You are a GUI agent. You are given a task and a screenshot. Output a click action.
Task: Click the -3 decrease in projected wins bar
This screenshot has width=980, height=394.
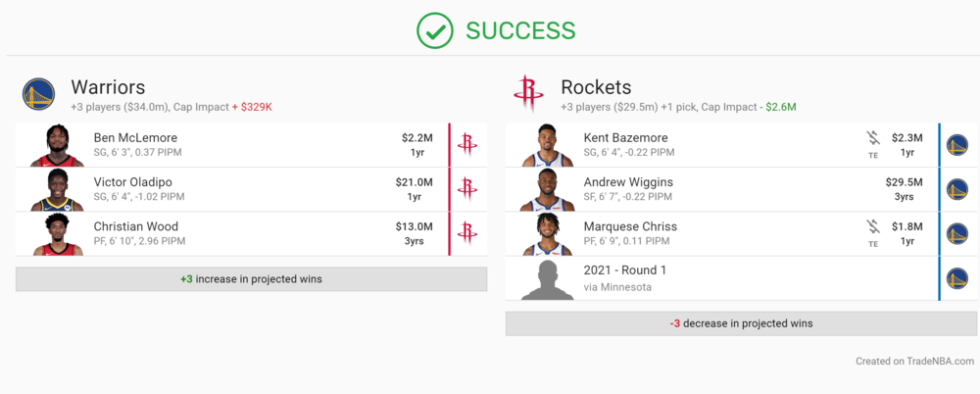tap(741, 323)
